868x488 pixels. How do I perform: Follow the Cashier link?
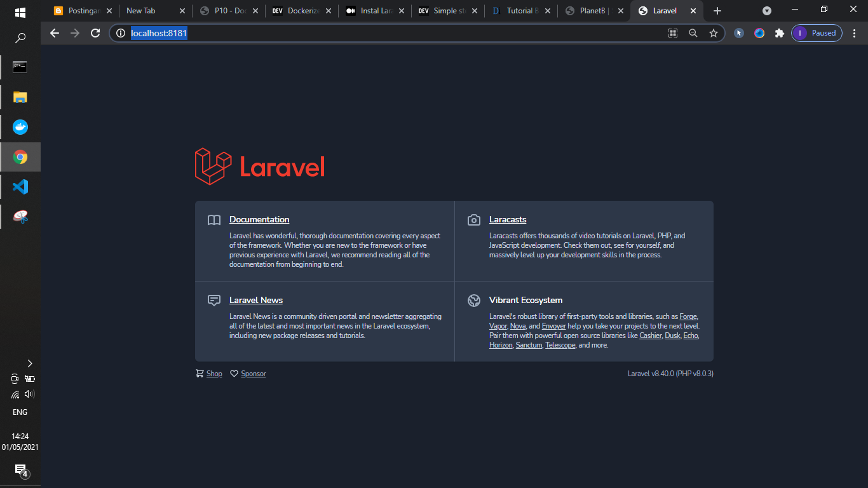650,335
